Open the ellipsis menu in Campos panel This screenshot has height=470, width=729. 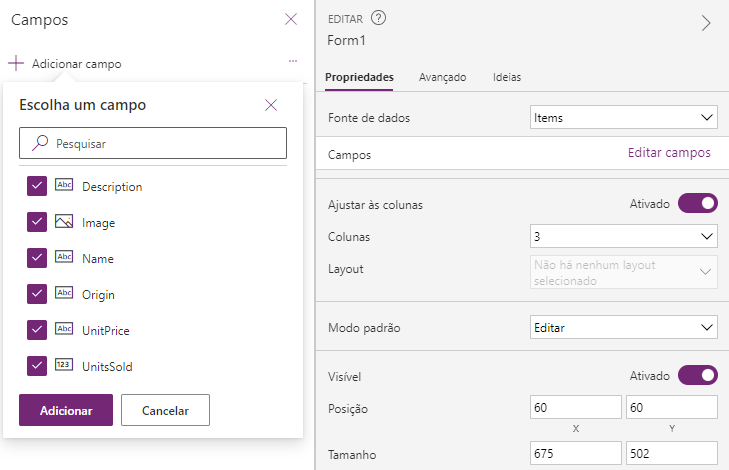tap(292, 62)
